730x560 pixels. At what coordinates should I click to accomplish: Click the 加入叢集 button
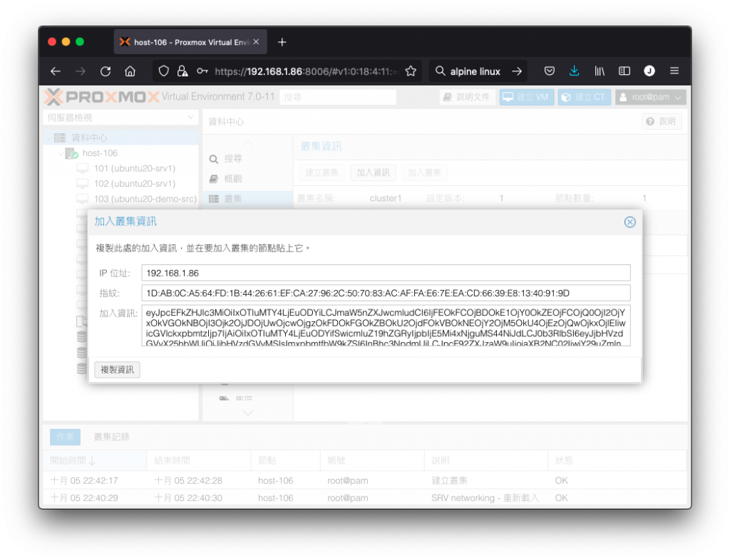pyautogui.click(x=425, y=172)
